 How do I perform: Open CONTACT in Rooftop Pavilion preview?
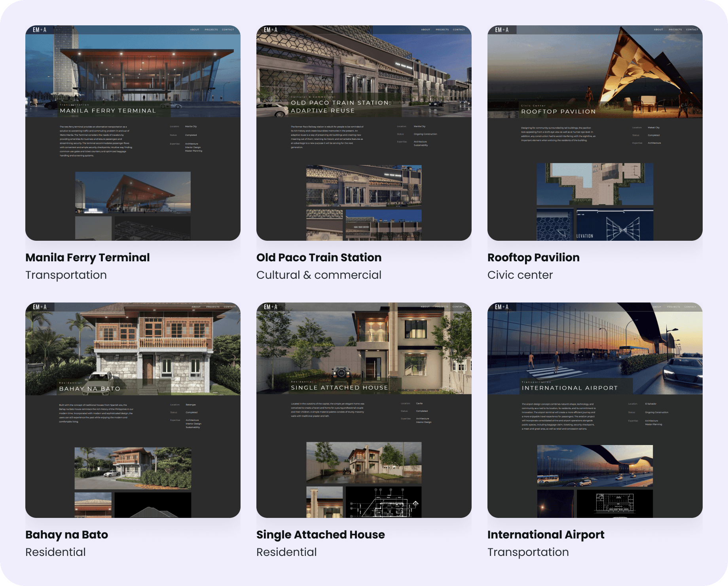692,30
